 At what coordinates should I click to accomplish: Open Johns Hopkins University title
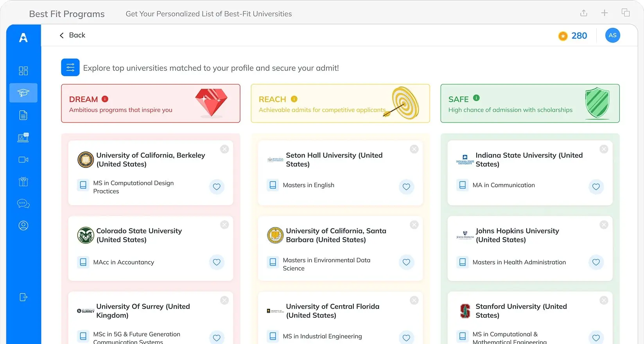517,235
